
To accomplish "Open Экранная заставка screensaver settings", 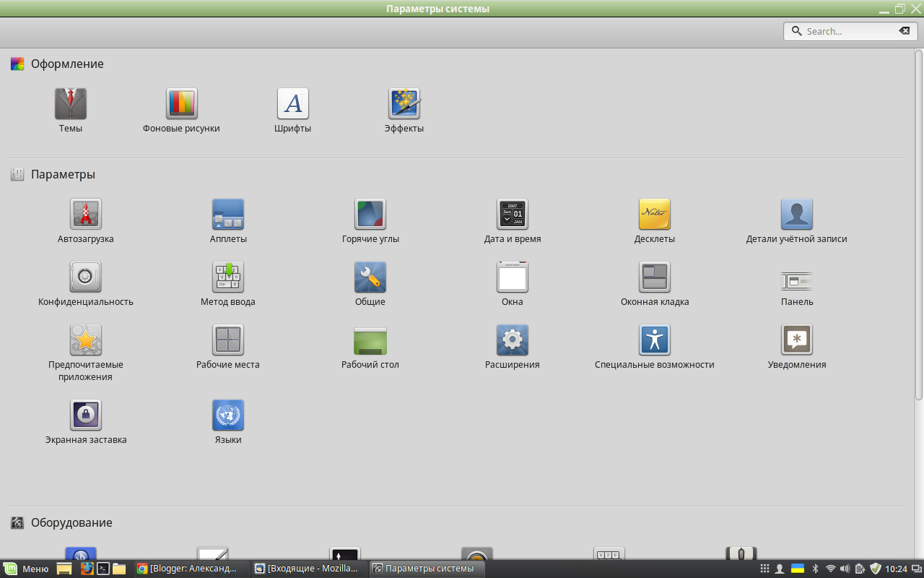I will tap(86, 415).
